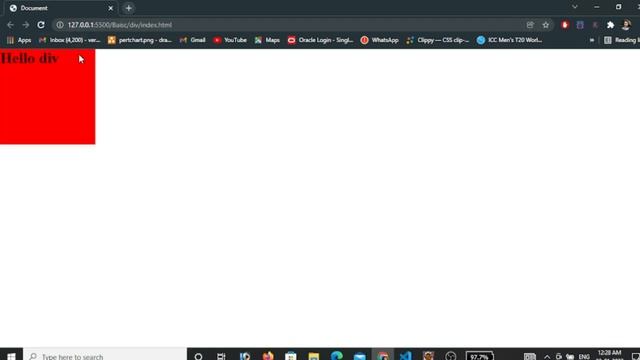Go back with the browser back arrow
The image size is (640, 360).
point(10,25)
